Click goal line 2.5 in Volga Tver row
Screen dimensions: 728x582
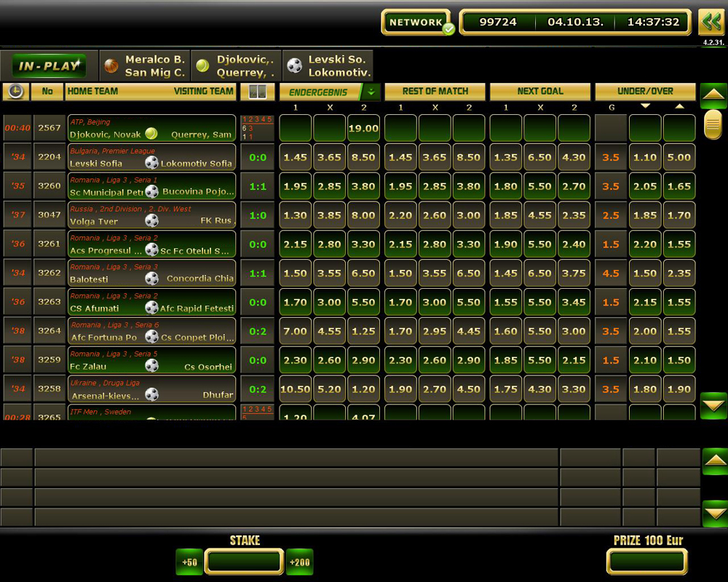611,215
